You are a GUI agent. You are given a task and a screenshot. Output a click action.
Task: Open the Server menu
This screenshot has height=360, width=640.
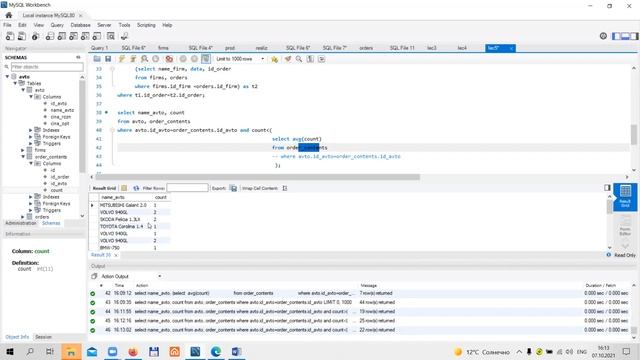tap(104, 25)
